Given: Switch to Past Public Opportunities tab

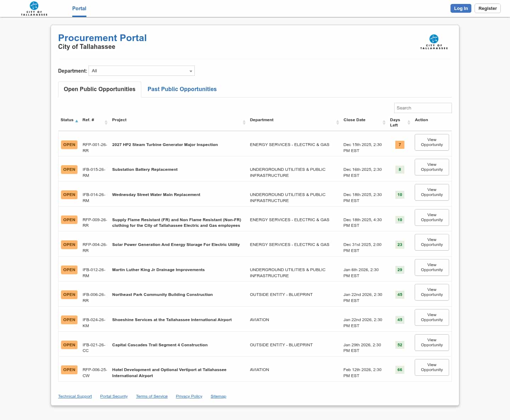Looking at the screenshot, I should pos(182,89).
